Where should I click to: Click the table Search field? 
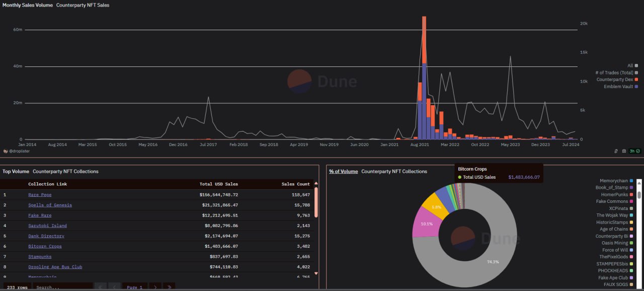coord(63,287)
